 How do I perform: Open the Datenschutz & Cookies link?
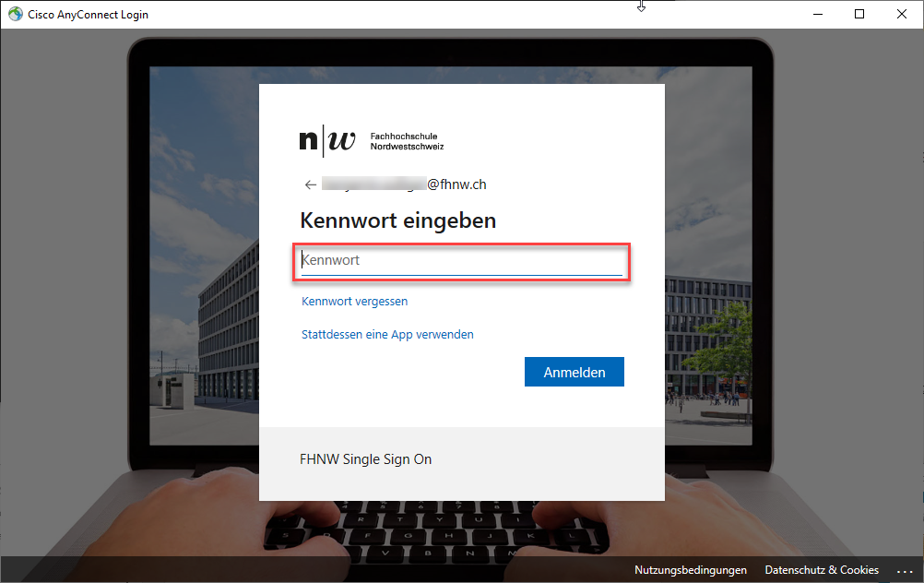click(x=822, y=570)
